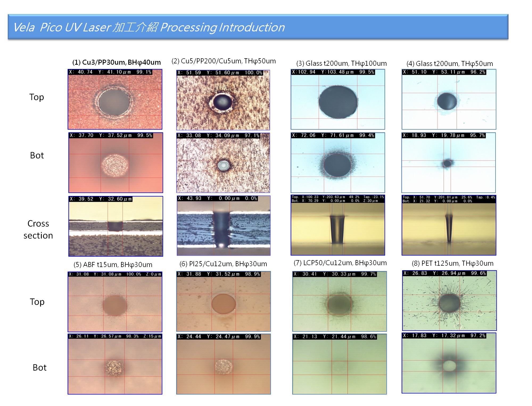This screenshot has width=532, height=406.
Task: Click the Vela Pico UV Laser title banner
Action: point(258,27)
